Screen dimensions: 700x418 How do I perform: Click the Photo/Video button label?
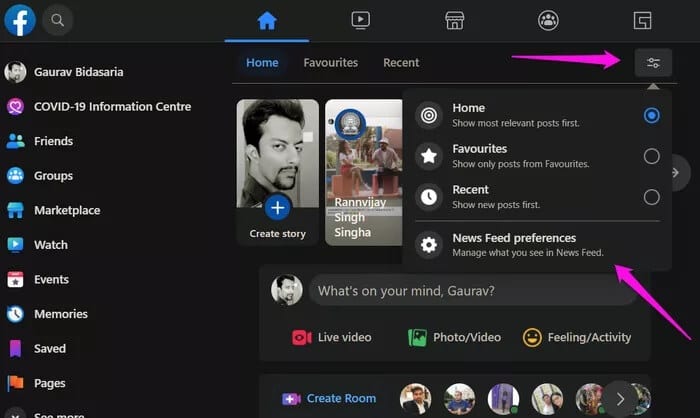coord(467,338)
